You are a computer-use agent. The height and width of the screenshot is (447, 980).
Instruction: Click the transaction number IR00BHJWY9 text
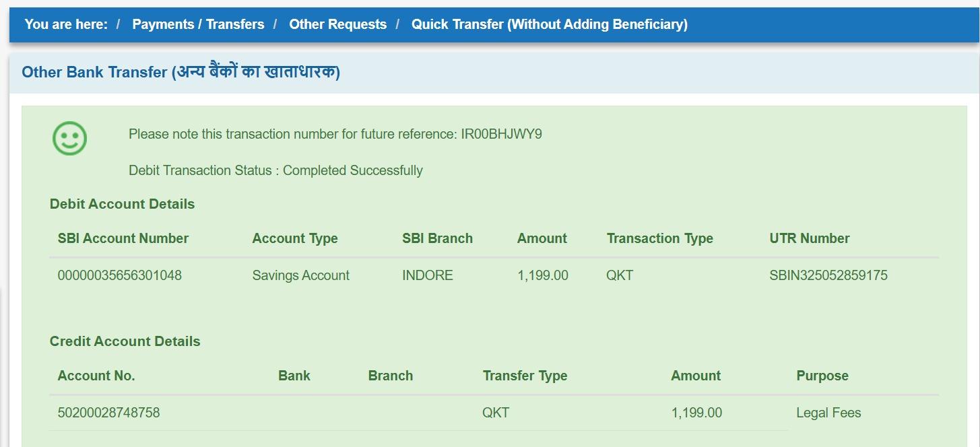point(502,134)
